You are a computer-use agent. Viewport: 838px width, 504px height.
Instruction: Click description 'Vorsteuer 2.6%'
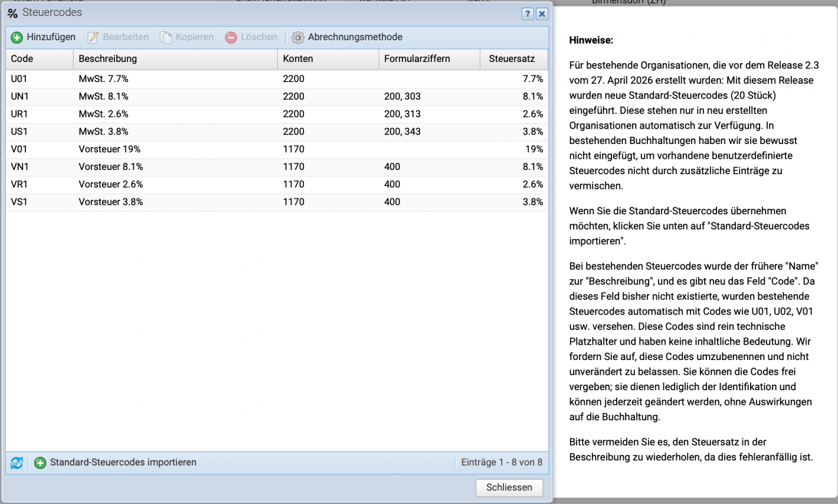click(110, 185)
